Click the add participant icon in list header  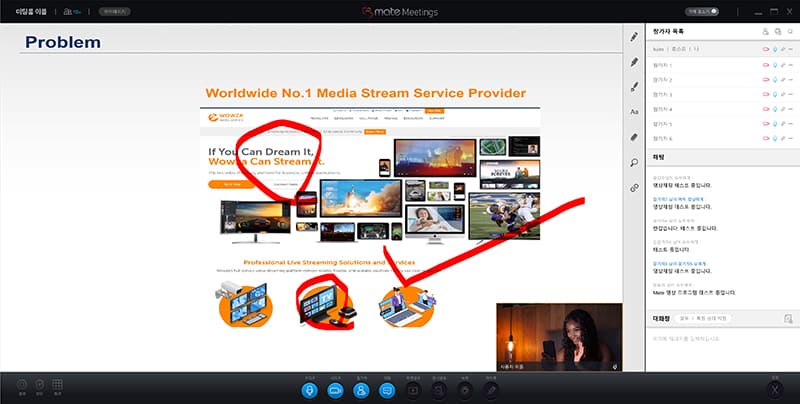(x=765, y=32)
